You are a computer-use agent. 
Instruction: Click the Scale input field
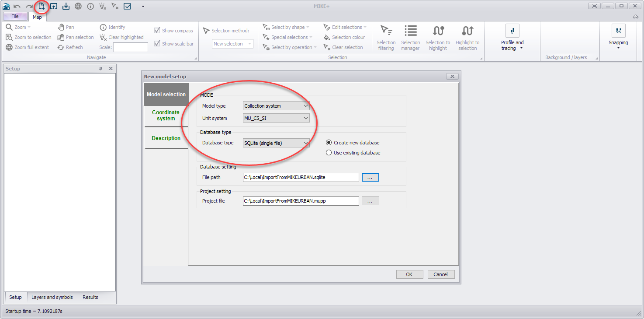pyautogui.click(x=131, y=47)
